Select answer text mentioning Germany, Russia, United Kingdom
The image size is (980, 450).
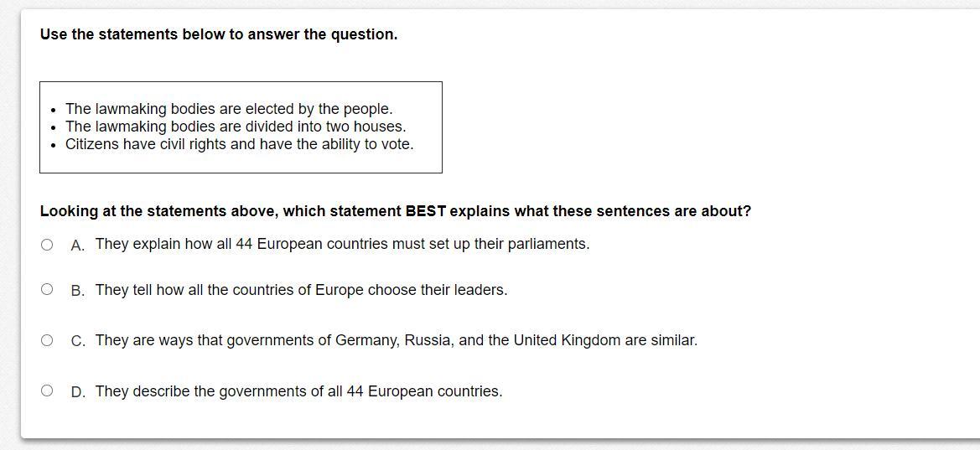(397, 340)
